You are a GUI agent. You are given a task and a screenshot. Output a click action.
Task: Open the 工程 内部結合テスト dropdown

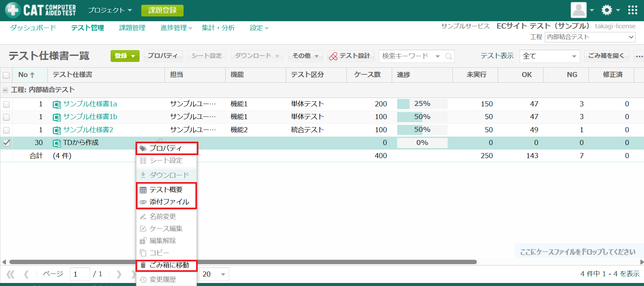click(x=590, y=37)
